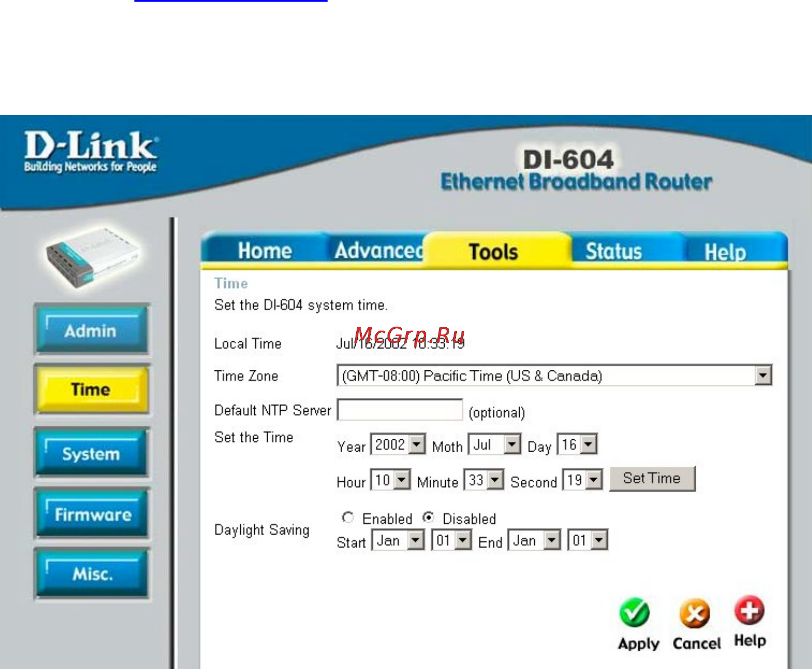
Task: Switch to the Status tab
Action: [613, 251]
